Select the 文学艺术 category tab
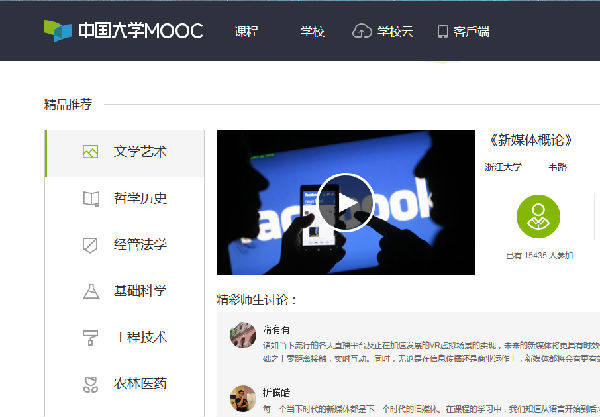600x417 pixels. tap(125, 153)
